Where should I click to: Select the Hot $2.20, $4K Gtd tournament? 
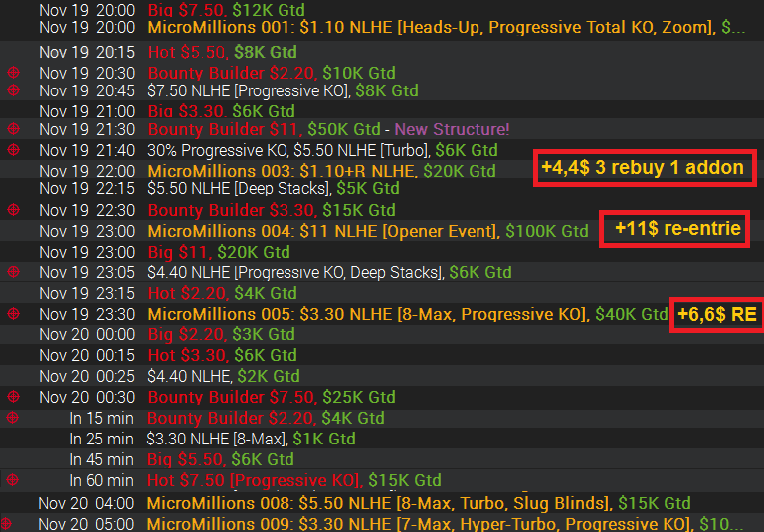(x=382, y=293)
